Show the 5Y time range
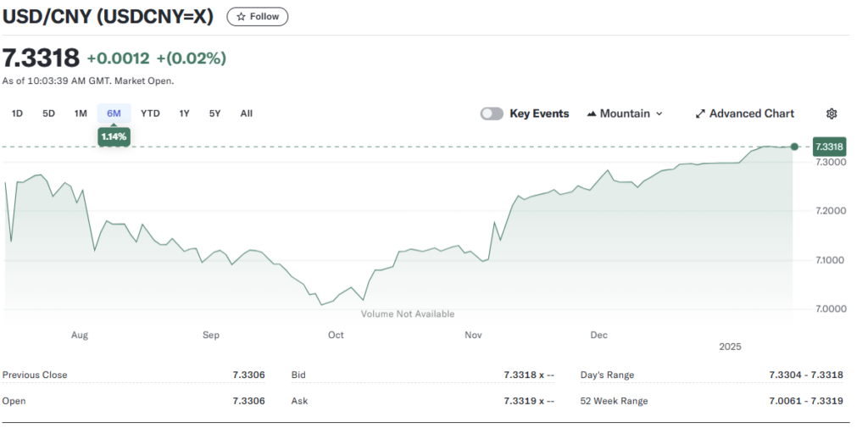Screen dimensions: 868x428 (215, 114)
